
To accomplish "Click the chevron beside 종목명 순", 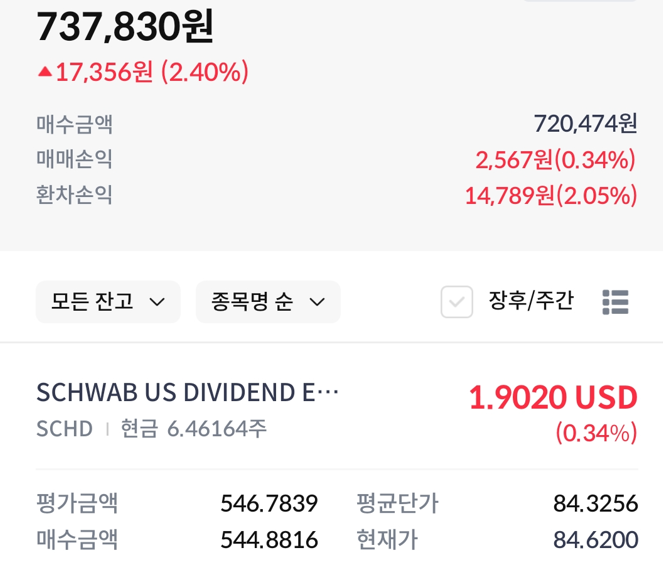I will pyautogui.click(x=317, y=302).
